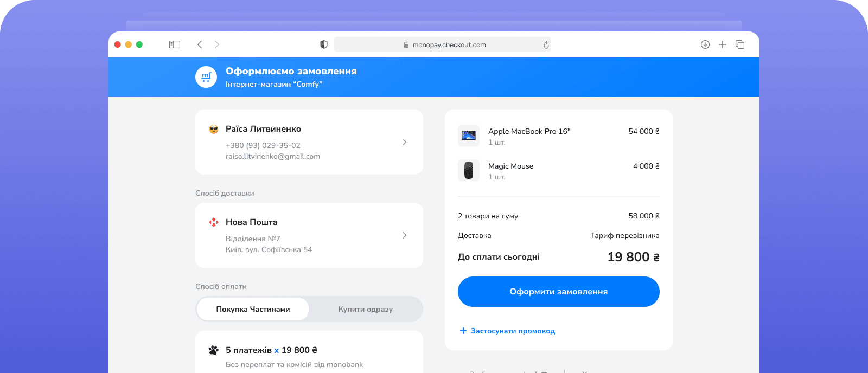Open the Apple MacBook Pro product thumbnail
This screenshot has width=868, height=373.
[469, 136]
